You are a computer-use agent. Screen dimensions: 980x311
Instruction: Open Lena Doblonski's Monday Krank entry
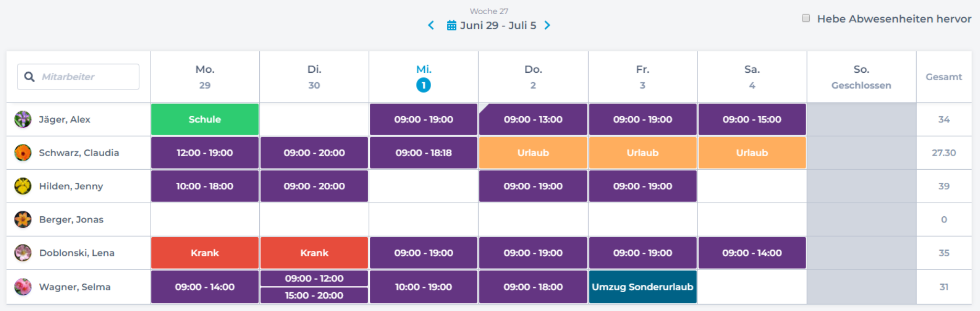205,253
